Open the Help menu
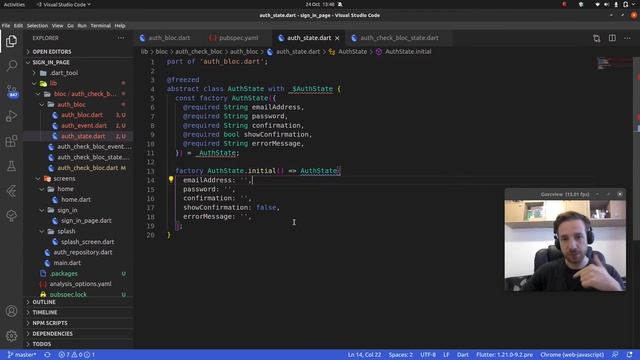The height and width of the screenshot is (360, 640). [x=120, y=25]
